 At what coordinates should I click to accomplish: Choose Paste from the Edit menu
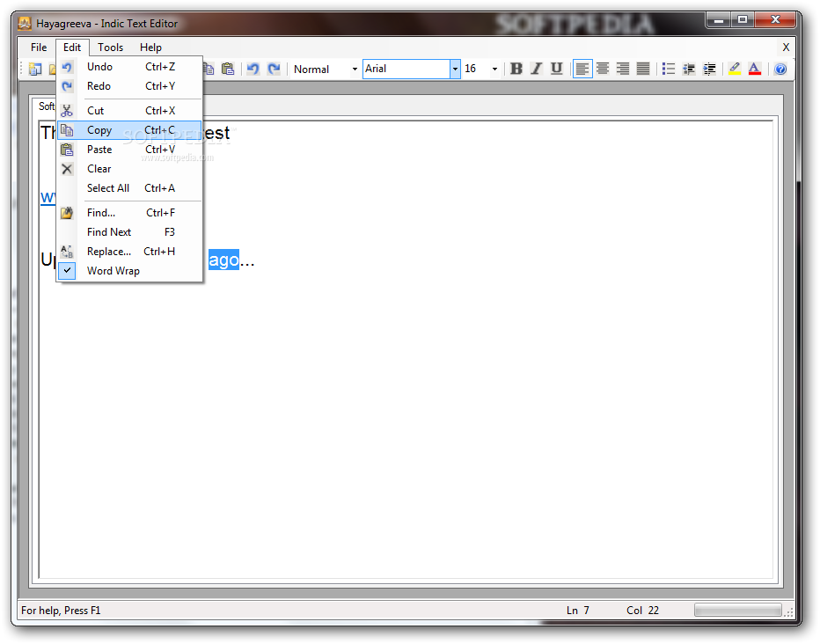(129, 150)
